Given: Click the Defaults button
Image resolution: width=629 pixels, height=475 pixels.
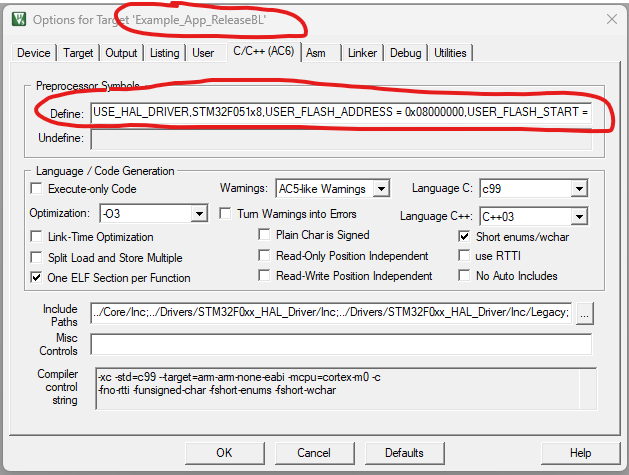Looking at the screenshot, I should click(x=404, y=453).
